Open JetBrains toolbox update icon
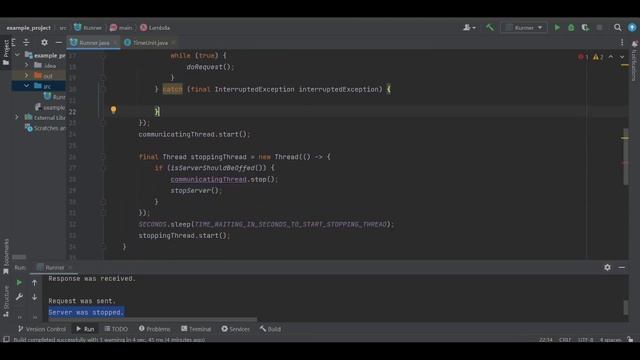The image size is (640, 360). click(x=632, y=27)
